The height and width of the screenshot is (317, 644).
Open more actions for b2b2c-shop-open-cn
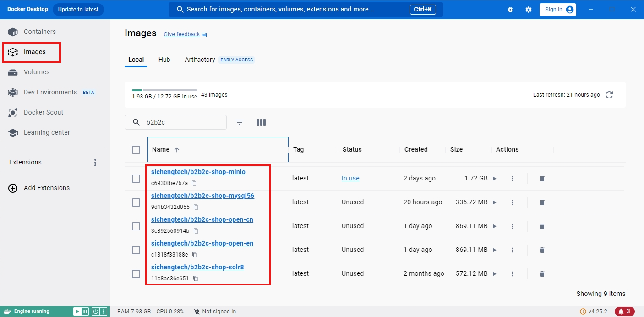[x=513, y=226]
